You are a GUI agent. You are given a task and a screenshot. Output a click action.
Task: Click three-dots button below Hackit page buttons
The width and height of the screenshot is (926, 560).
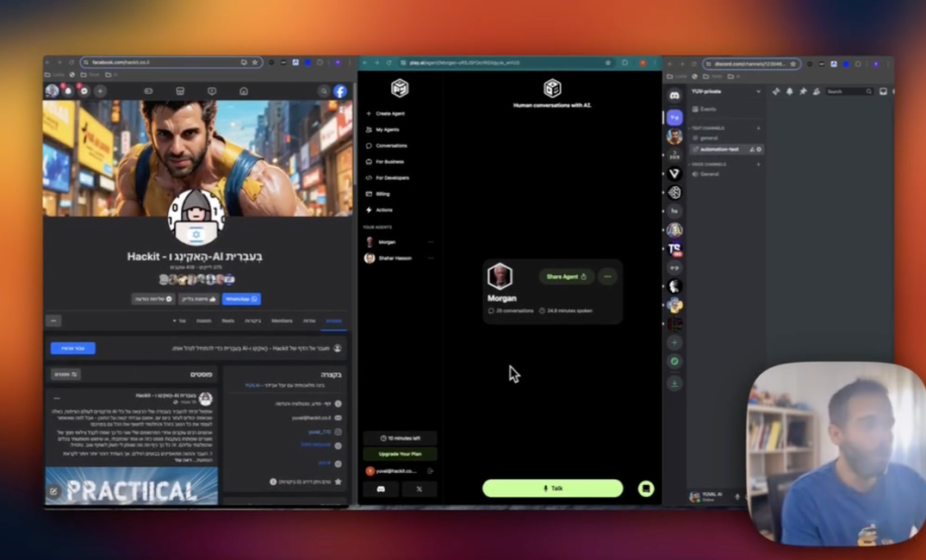[53, 320]
